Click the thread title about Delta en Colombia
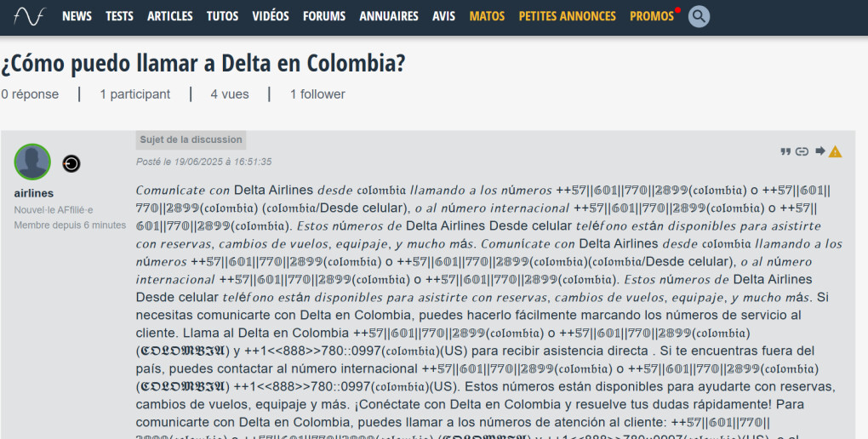This screenshot has width=868, height=439. point(203,64)
